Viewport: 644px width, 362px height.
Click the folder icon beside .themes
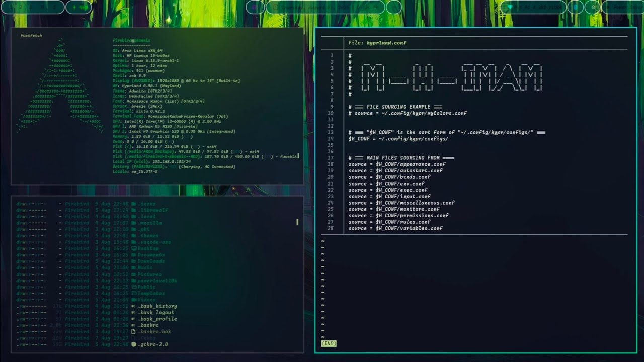(134, 236)
